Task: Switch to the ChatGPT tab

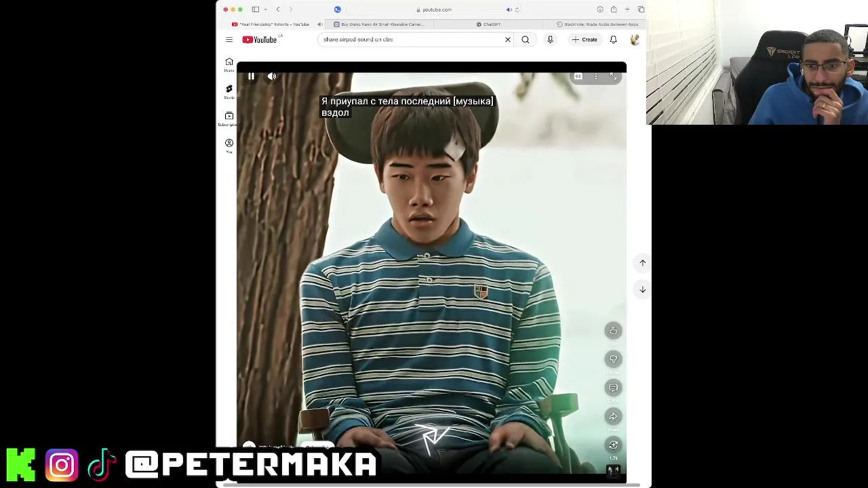Action: click(488, 24)
